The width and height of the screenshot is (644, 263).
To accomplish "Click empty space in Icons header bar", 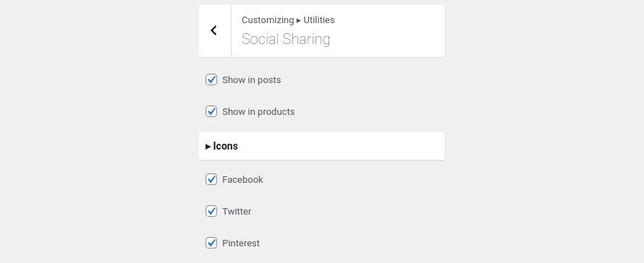I will 341,146.
